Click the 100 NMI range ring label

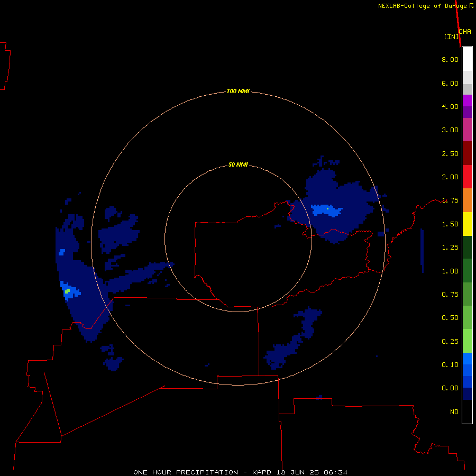(x=238, y=91)
